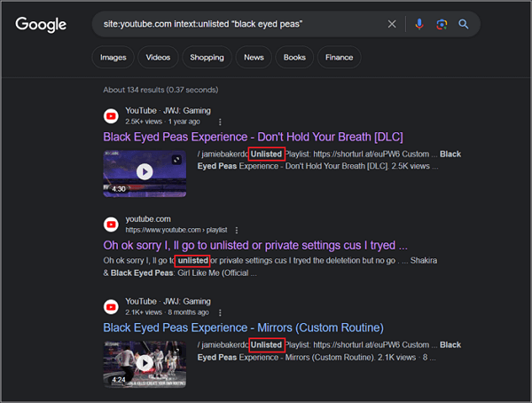Click the magnifying glass search button

click(x=463, y=24)
